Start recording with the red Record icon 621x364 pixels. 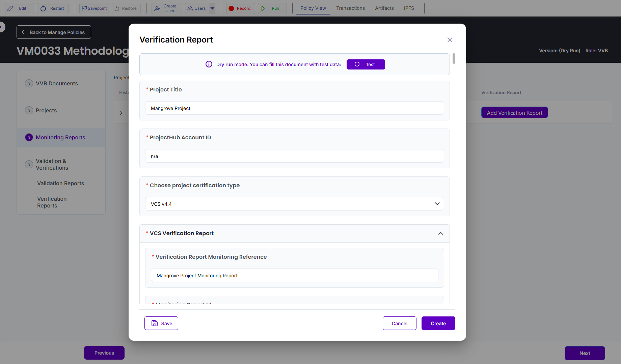pos(231,8)
